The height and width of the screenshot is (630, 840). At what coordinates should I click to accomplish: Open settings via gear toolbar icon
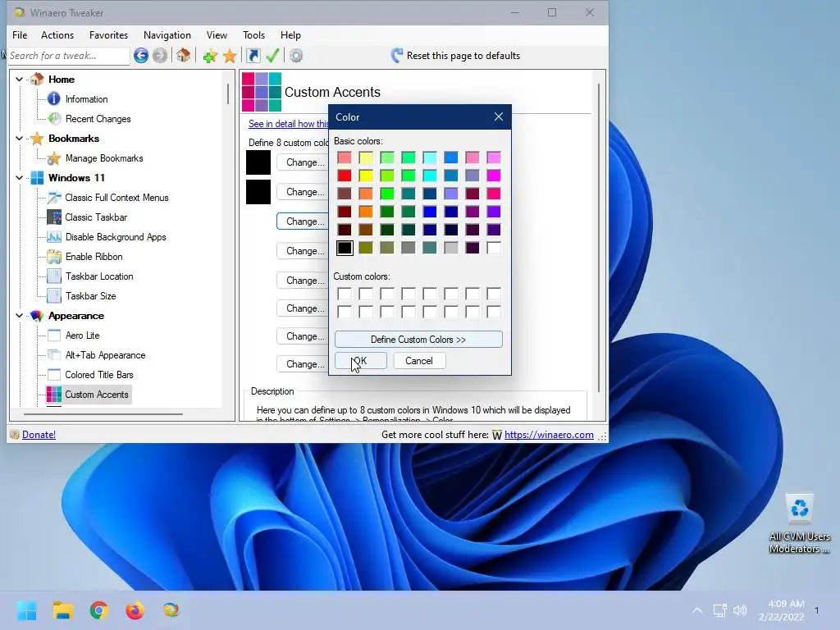[x=296, y=55]
